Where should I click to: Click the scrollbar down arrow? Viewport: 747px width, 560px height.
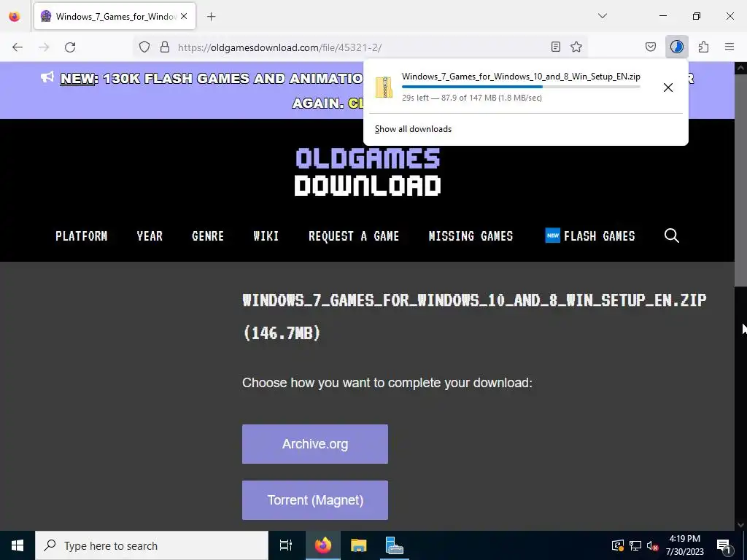click(x=740, y=525)
